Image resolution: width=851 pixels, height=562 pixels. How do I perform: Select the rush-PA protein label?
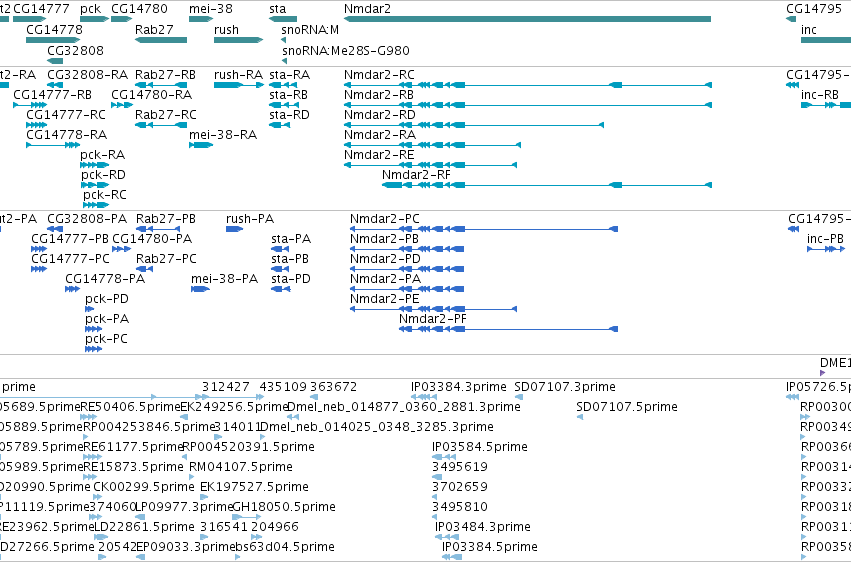[250, 219]
